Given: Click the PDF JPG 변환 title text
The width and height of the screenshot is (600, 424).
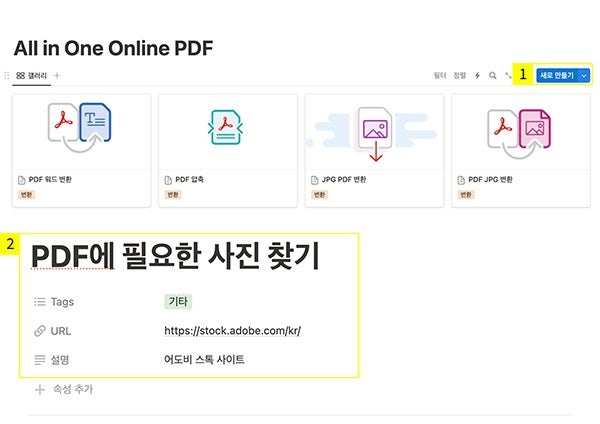Looking at the screenshot, I should (490, 179).
